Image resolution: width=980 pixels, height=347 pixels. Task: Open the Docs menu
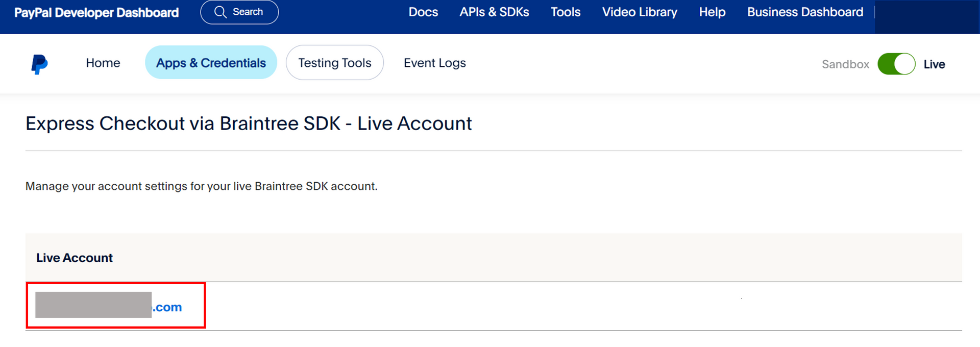click(x=423, y=12)
